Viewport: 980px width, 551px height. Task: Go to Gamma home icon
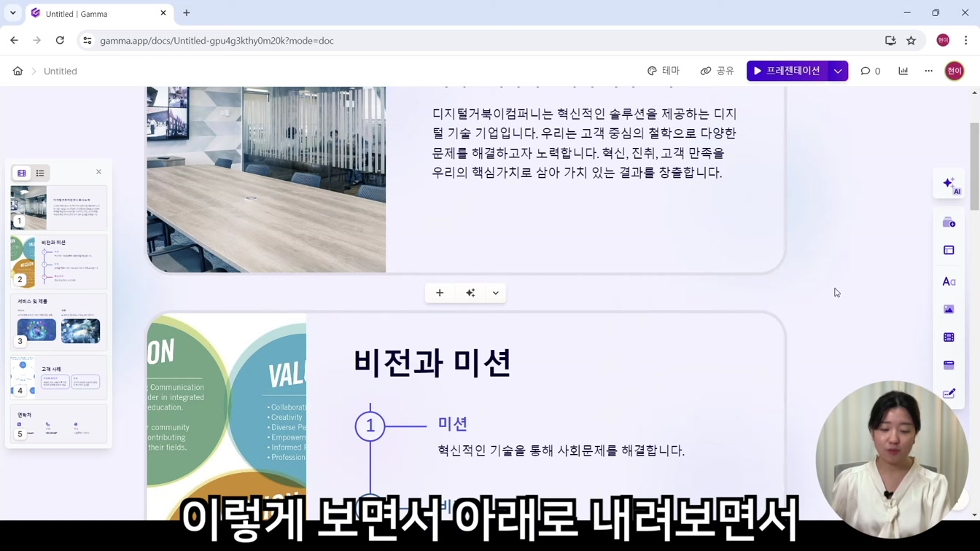click(17, 71)
